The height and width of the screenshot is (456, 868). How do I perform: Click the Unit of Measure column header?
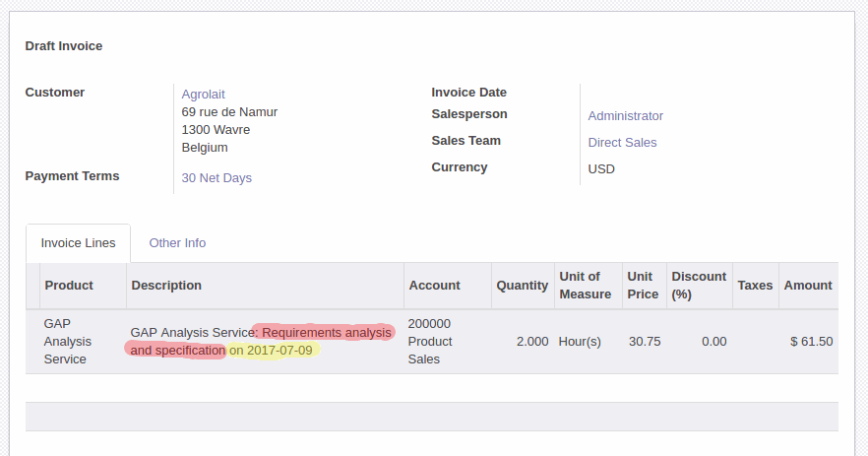click(588, 286)
